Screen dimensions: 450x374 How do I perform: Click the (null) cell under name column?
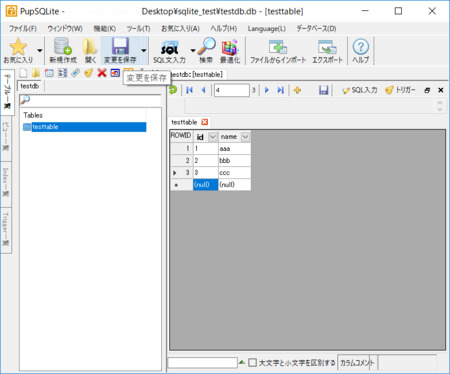coord(234,185)
